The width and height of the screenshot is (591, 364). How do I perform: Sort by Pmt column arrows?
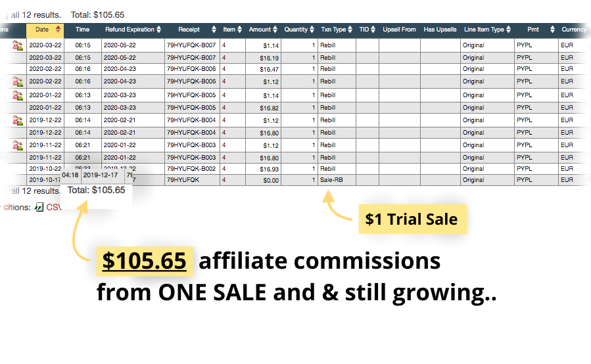pyautogui.click(x=553, y=30)
